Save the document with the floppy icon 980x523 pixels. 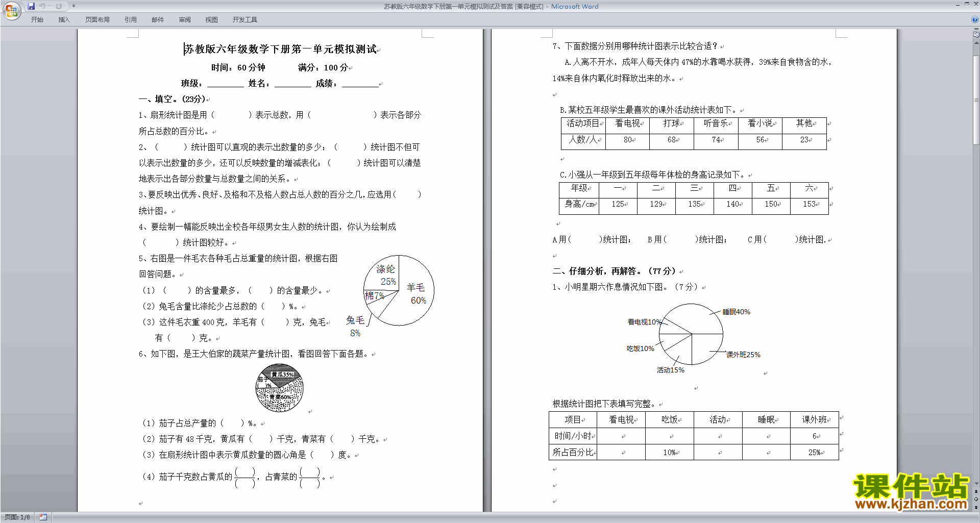(x=31, y=6)
